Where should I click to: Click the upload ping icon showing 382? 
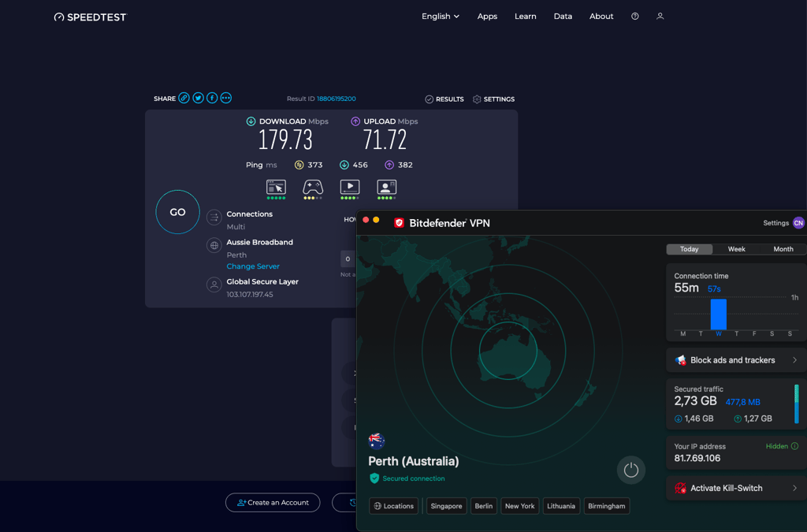(x=389, y=166)
